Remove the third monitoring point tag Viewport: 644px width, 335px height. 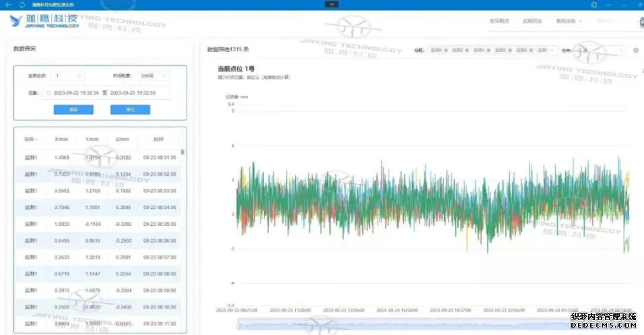point(490,51)
